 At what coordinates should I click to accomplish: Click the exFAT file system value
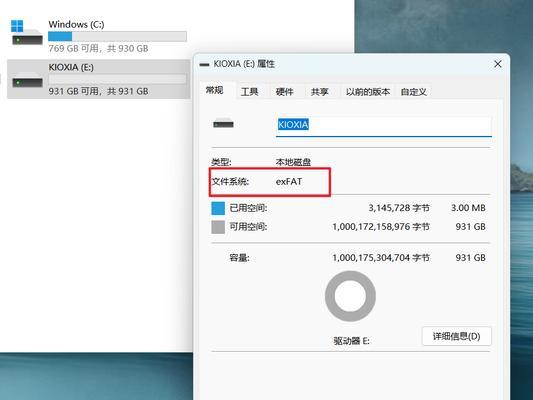click(289, 181)
